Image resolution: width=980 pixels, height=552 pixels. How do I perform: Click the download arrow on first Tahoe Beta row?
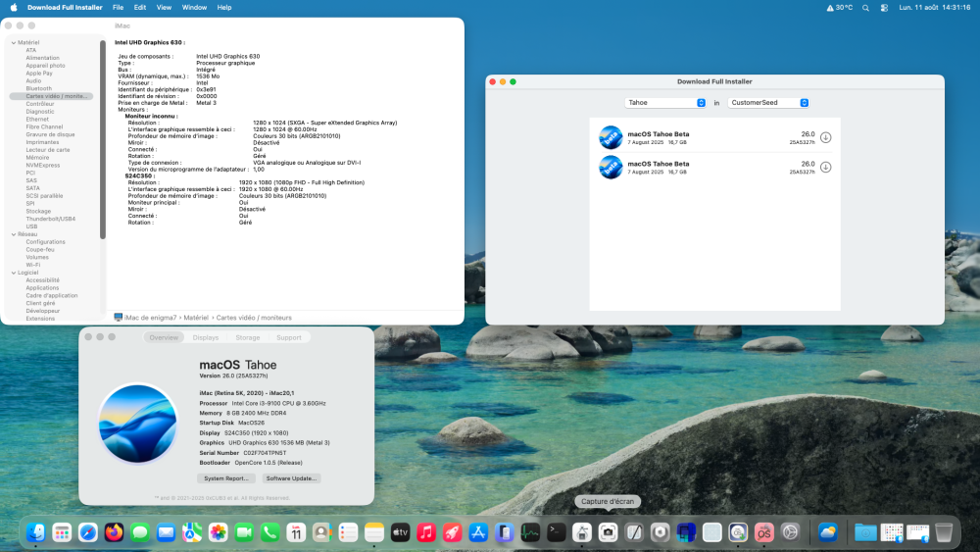825,137
